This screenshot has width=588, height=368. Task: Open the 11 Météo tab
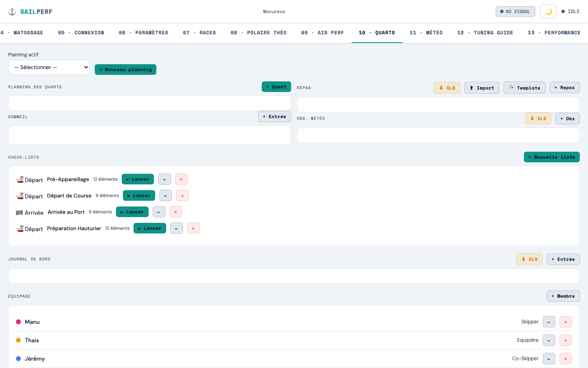pos(426,33)
